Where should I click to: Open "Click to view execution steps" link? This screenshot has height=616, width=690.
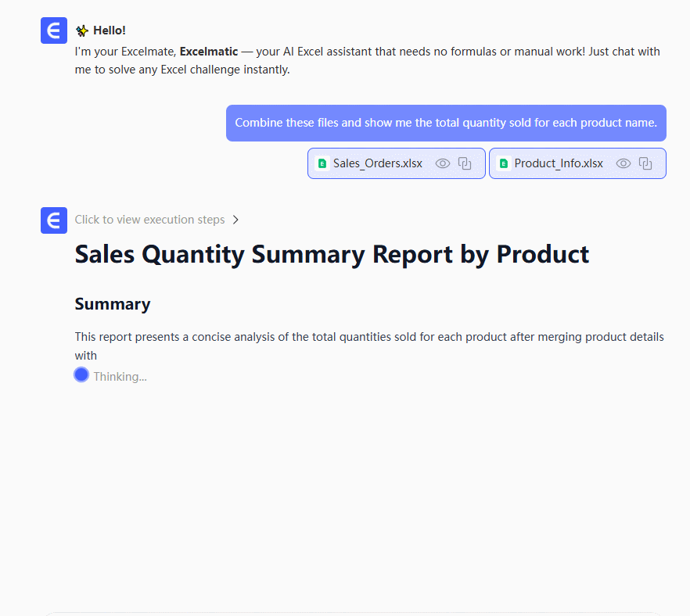[149, 220]
